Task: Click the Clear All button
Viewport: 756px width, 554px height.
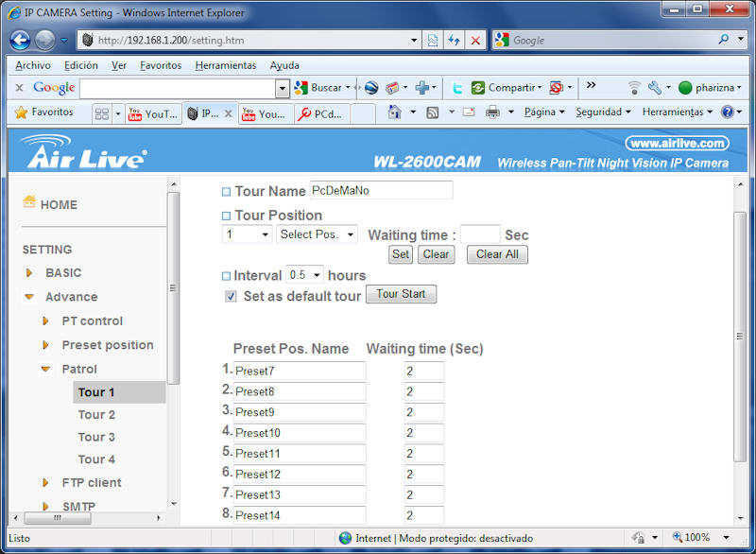Action: [x=497, y=254]
